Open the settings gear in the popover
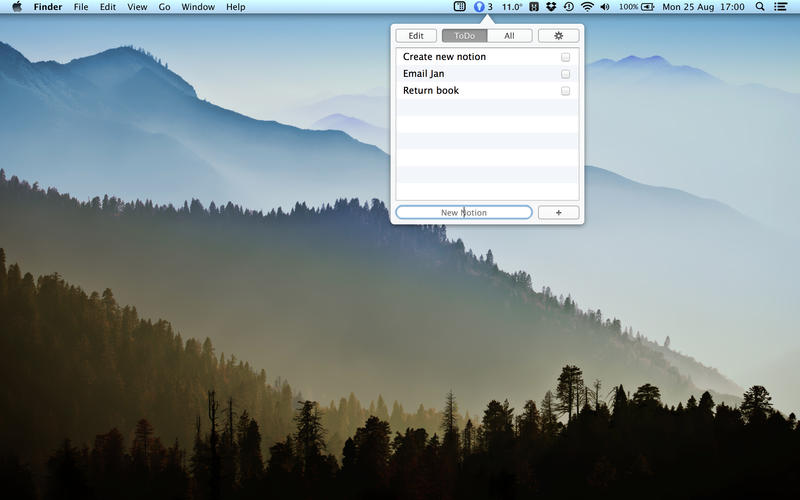800x500 pixels. coord(558,36)
